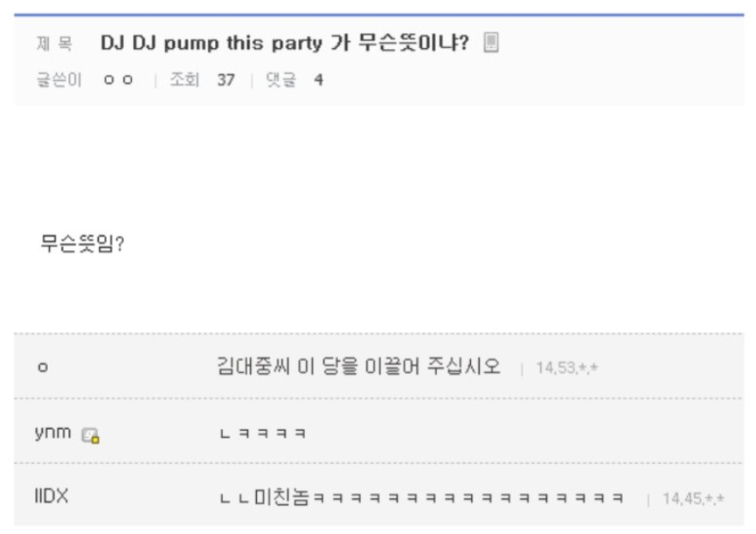Click the comment 김대중씨 이 당을 이끌어 주십시오
The image size is (756, 534).
[358, 366]
